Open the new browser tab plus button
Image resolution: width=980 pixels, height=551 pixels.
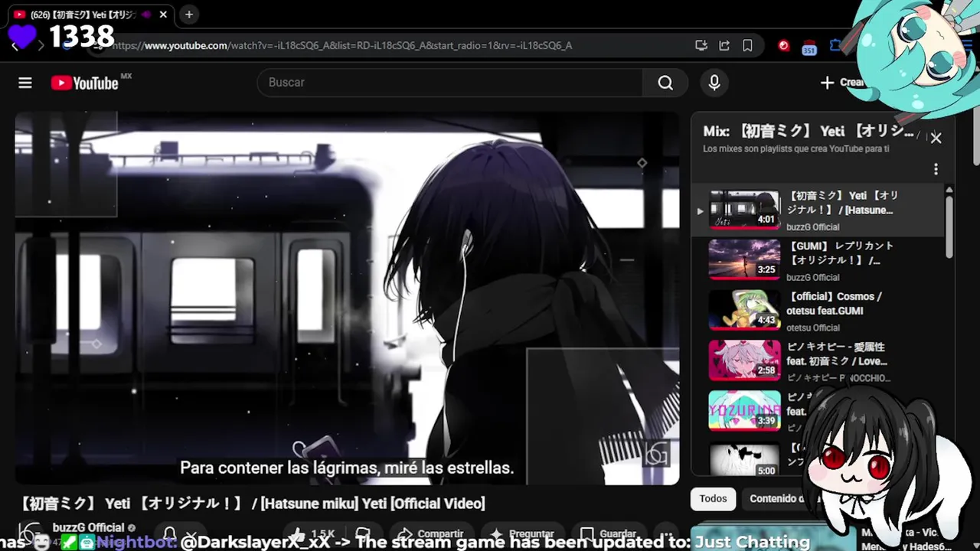(x=188, y=15)
